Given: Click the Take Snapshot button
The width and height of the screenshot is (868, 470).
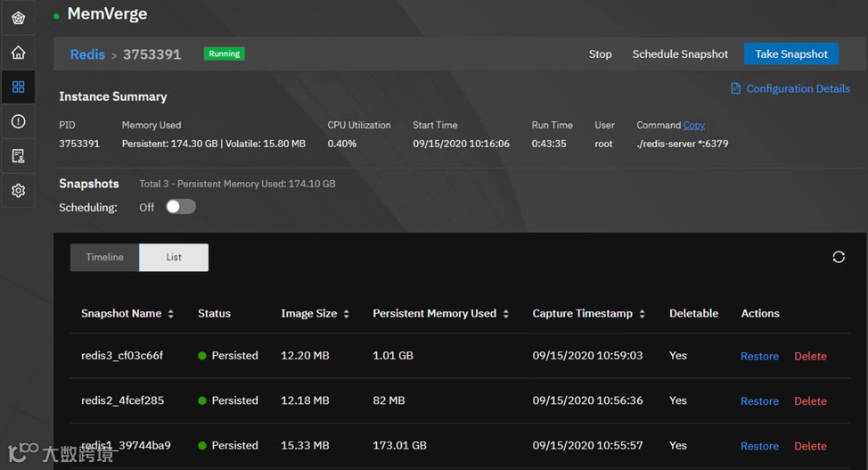Looking at the screenshot, I should 791,54.
